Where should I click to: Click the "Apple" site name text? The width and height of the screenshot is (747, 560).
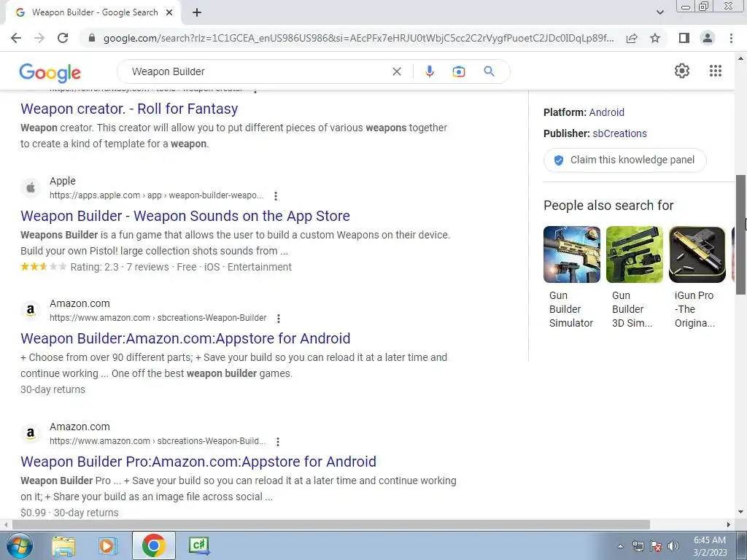[x=63, y=181]
